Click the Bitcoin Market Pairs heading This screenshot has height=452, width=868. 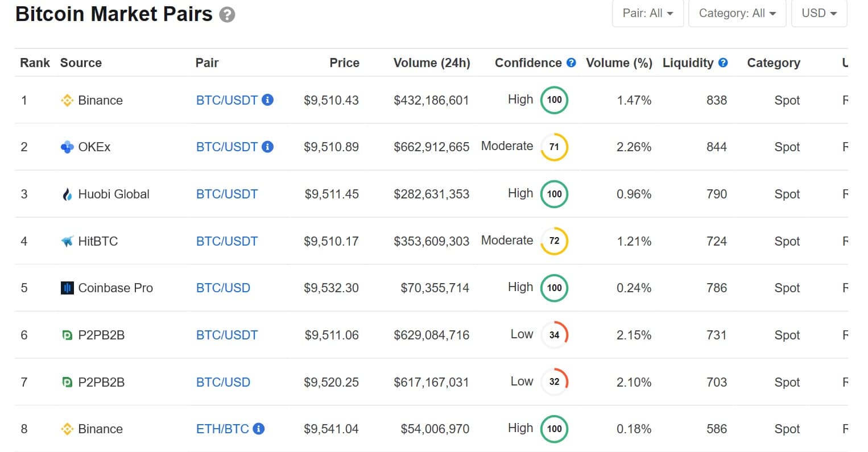click(114, 14)
